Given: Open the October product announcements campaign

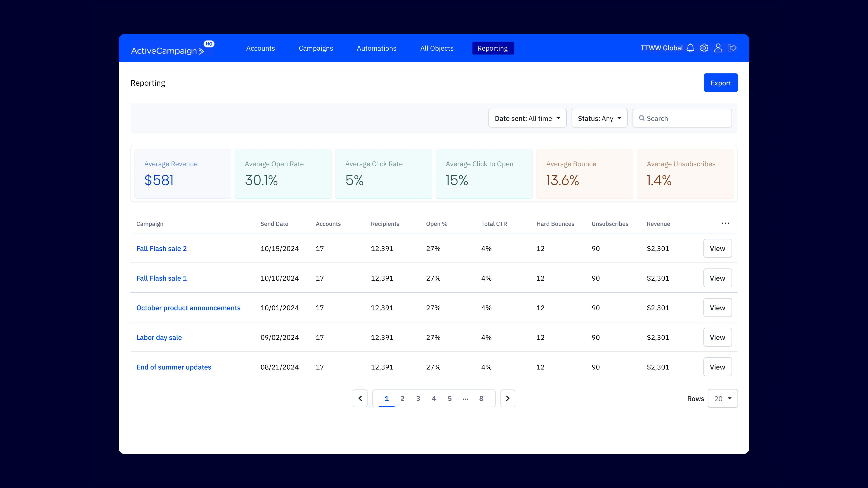Looking at the screenshot, I should (188, 307).
